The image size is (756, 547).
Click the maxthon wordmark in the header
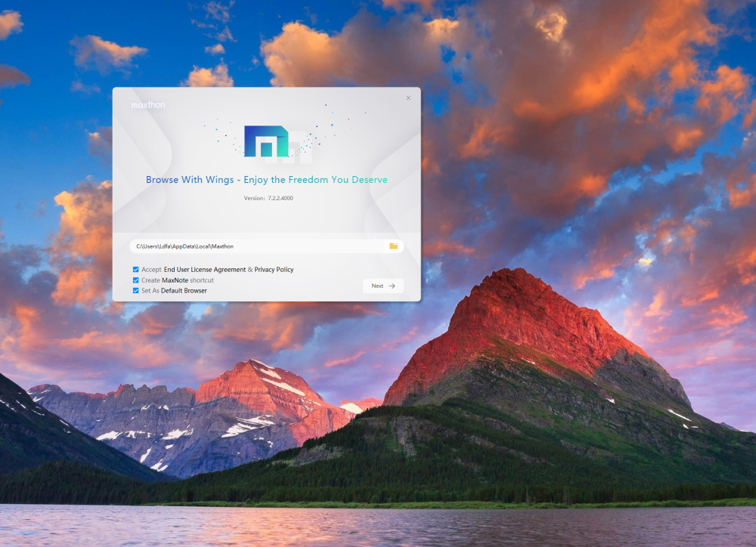(147, 105)
